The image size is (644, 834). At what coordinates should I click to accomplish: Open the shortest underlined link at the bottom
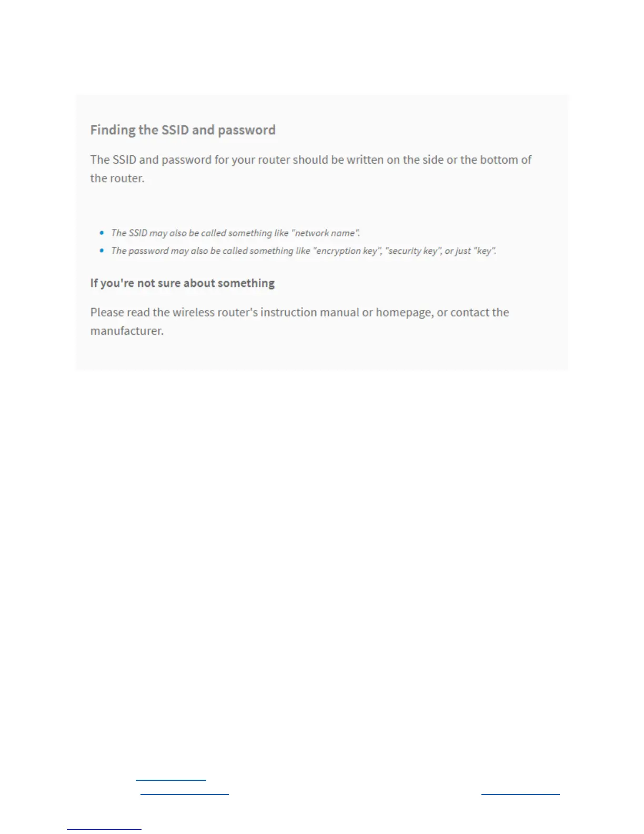(x=171, y=779)
